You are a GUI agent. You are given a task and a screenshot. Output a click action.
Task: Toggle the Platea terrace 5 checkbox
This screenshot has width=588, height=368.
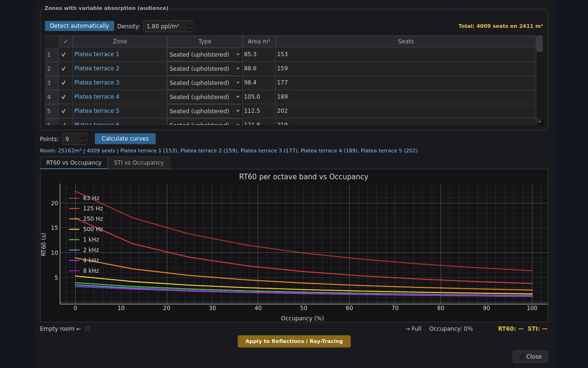pos(64,111)
